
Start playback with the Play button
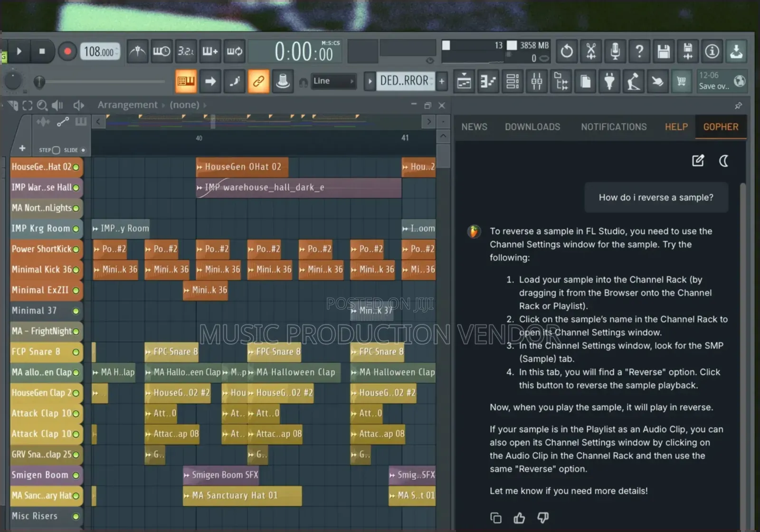[19, 51]
